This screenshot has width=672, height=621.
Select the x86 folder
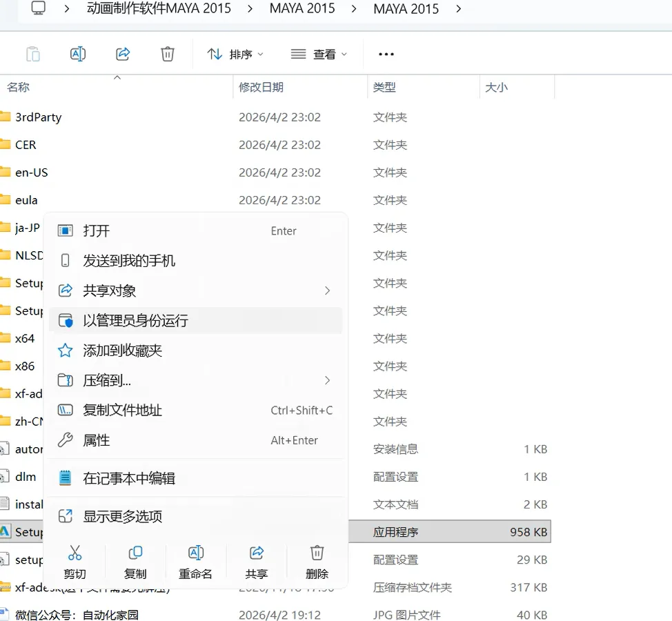point(24,366)
